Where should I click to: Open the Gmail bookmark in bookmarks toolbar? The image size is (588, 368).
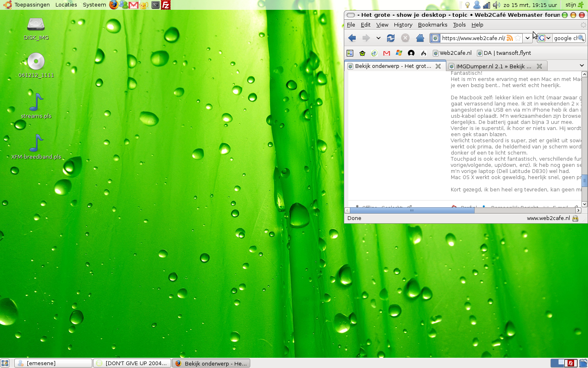pos(387,53)
